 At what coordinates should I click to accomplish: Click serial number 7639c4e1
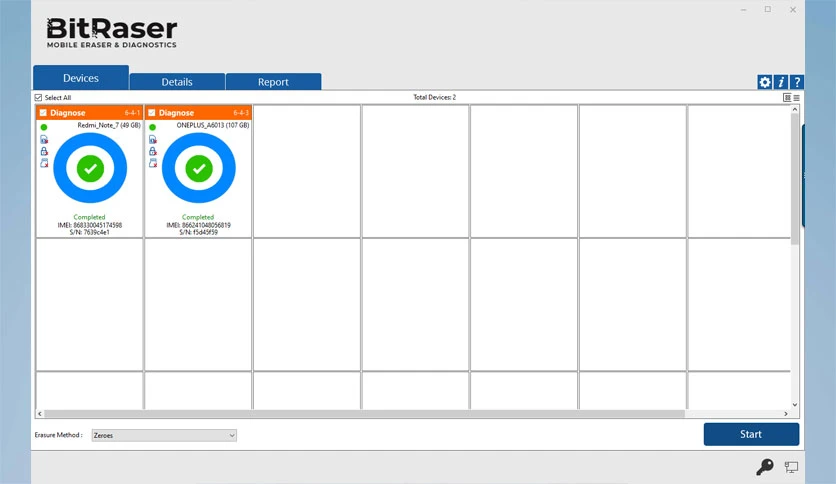[x=90, y=232]
